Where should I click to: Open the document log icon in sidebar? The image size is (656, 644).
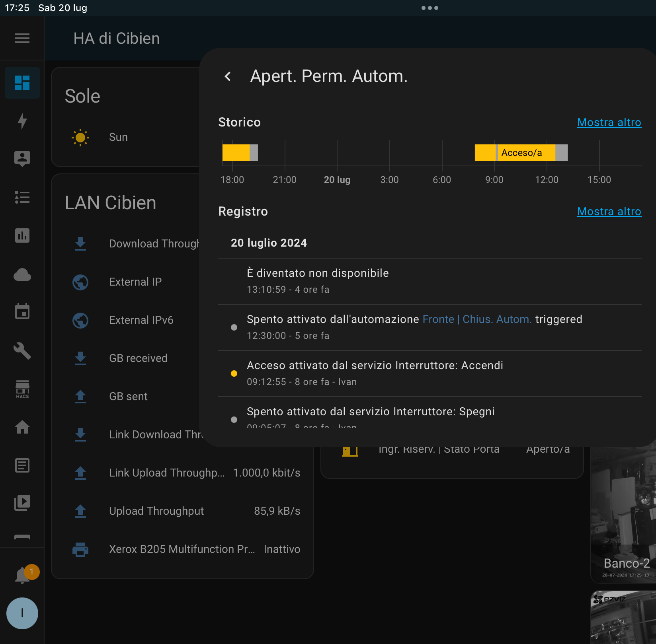pyautogui.click(x=22, y=465)
